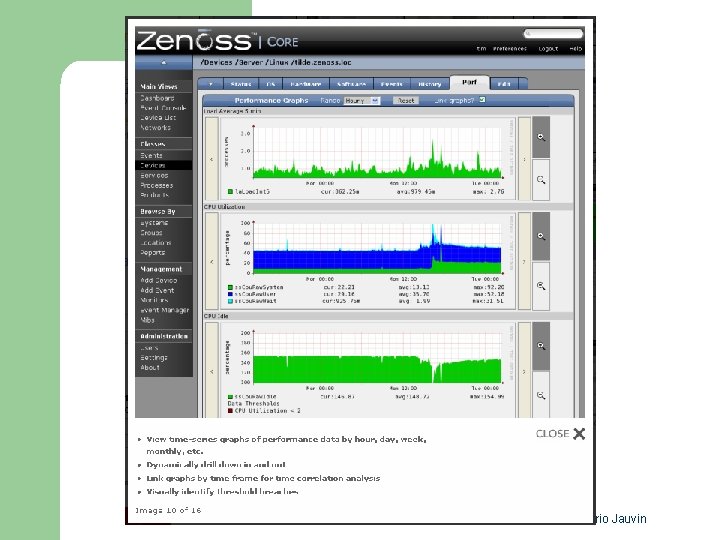Image resolution: width=720 pixels, height=540 pixels.
Task: Open the Range dropdown
Action: point(362,101)
